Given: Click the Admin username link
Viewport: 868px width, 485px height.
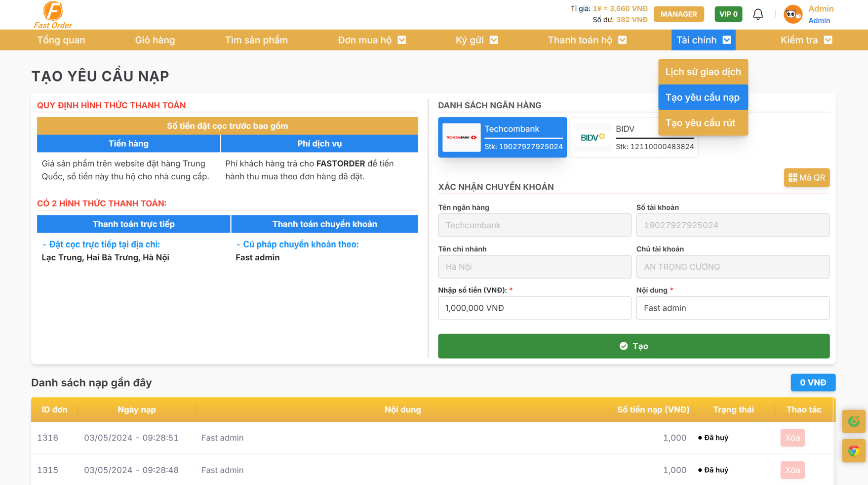Looking at the screenshot, I should pos(819,21).
